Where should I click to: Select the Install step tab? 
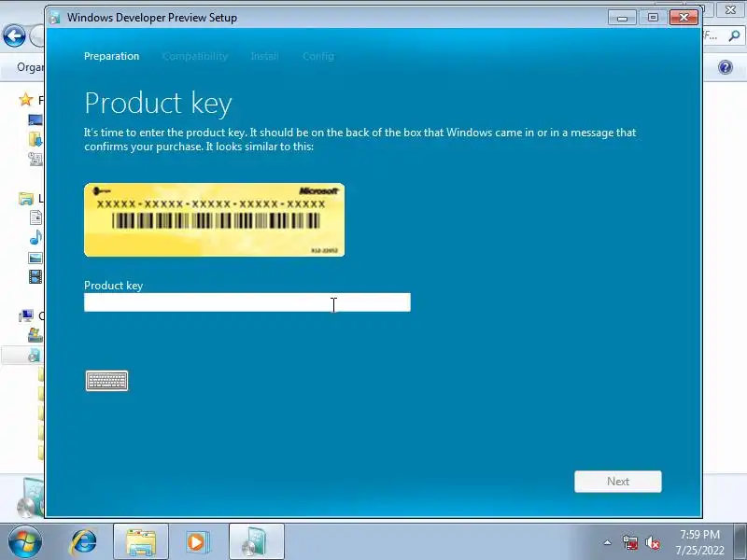[x=264, y=56]
